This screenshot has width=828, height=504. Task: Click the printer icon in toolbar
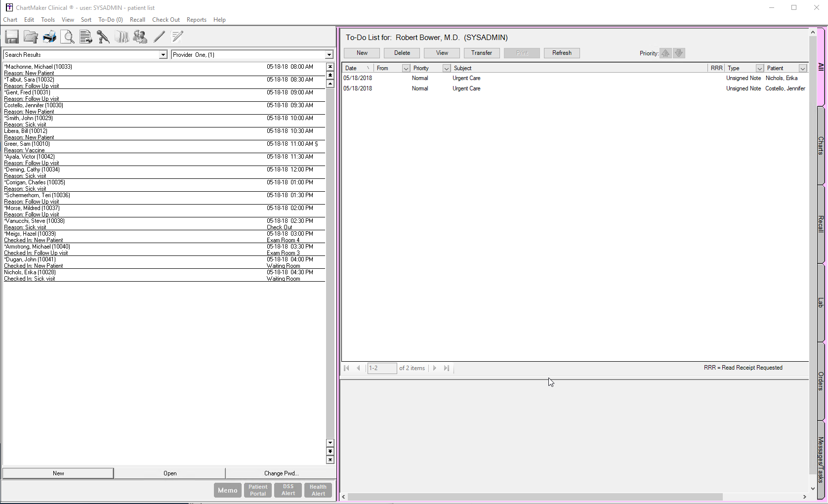point(49,37)
